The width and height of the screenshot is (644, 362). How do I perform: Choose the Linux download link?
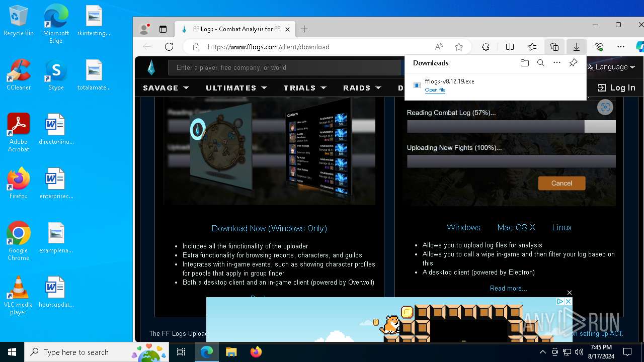tap(562, 227)
